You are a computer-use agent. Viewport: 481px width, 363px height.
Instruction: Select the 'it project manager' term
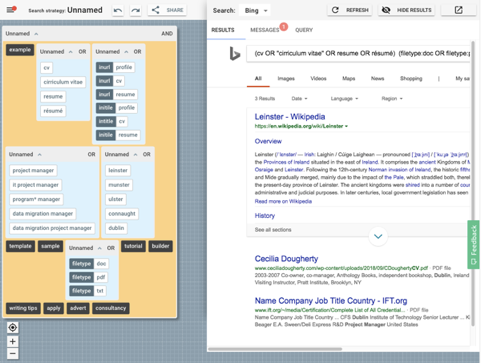coord(36,185)
